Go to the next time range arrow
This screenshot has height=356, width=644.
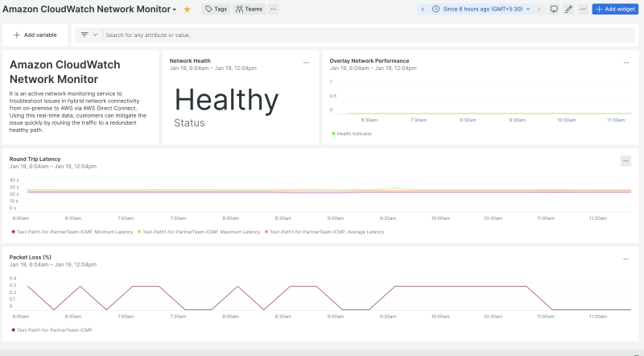coord(539,9)
